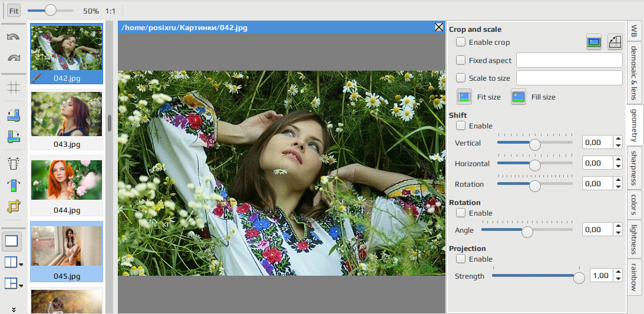Toggle the Fixed aspect checkbox
The width and height of the screenshot is (644, 314).
[461, 60]
